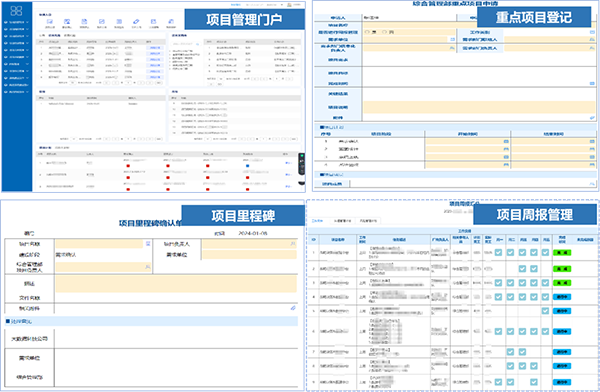
Task: Open the pen-shaped shortcut icon in quick entry row
Action: pyautogui.click(x=136, y=22)
